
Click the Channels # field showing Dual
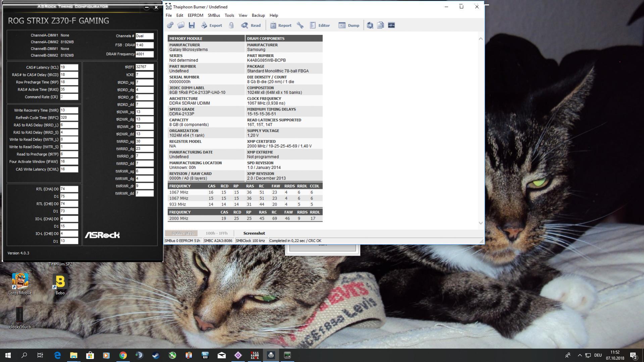(145, 36)
